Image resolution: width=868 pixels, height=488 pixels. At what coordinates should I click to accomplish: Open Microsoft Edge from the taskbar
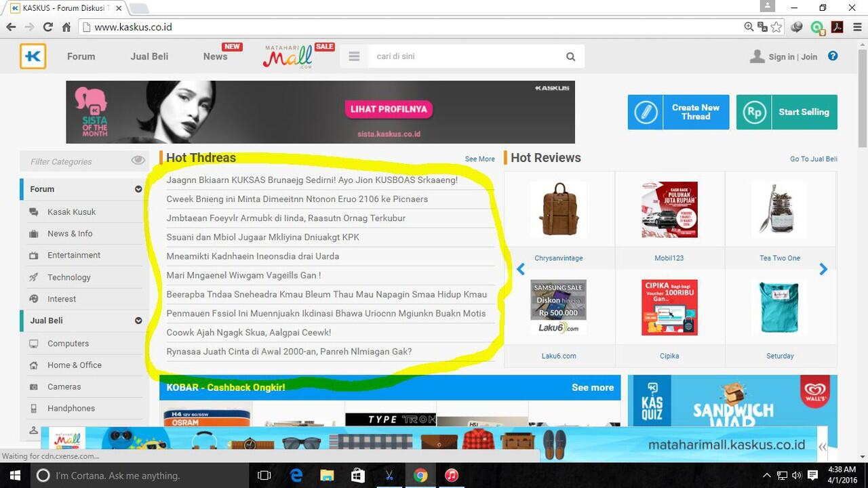point(296,475)
